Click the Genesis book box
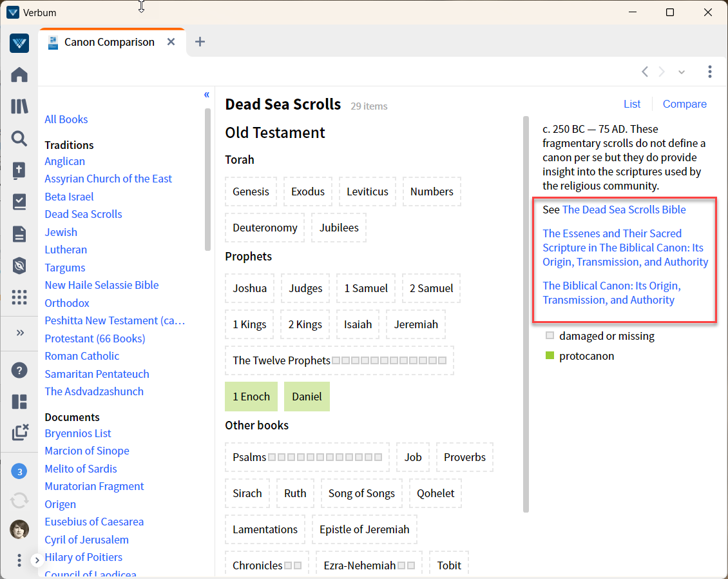 [251, 191]
